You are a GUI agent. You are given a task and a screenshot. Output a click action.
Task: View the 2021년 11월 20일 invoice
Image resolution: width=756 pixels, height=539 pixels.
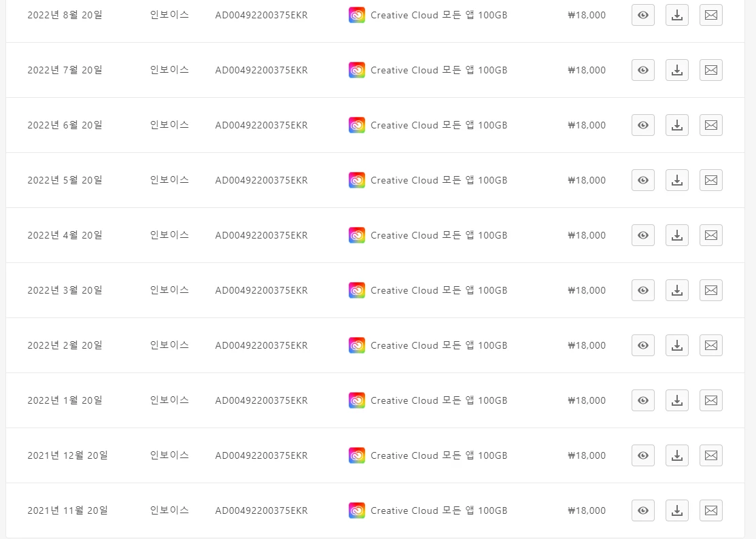643,510
